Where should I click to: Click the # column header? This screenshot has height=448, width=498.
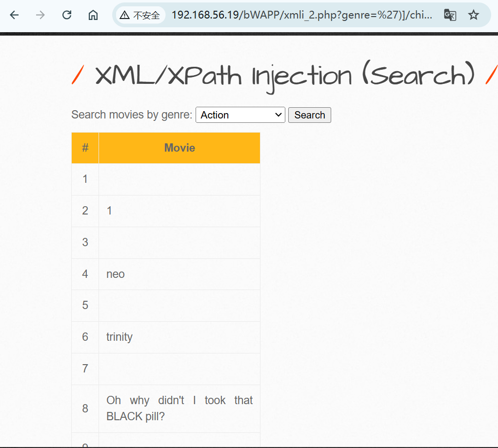pos(85,148)
